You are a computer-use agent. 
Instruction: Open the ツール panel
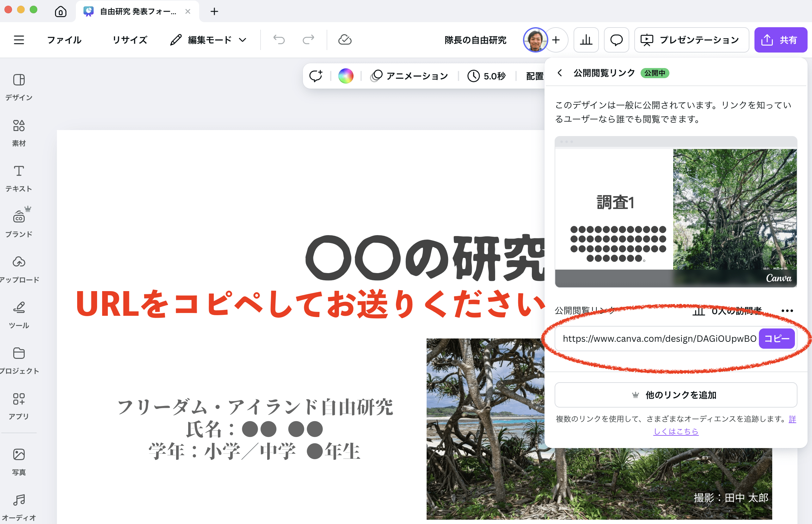19,315
